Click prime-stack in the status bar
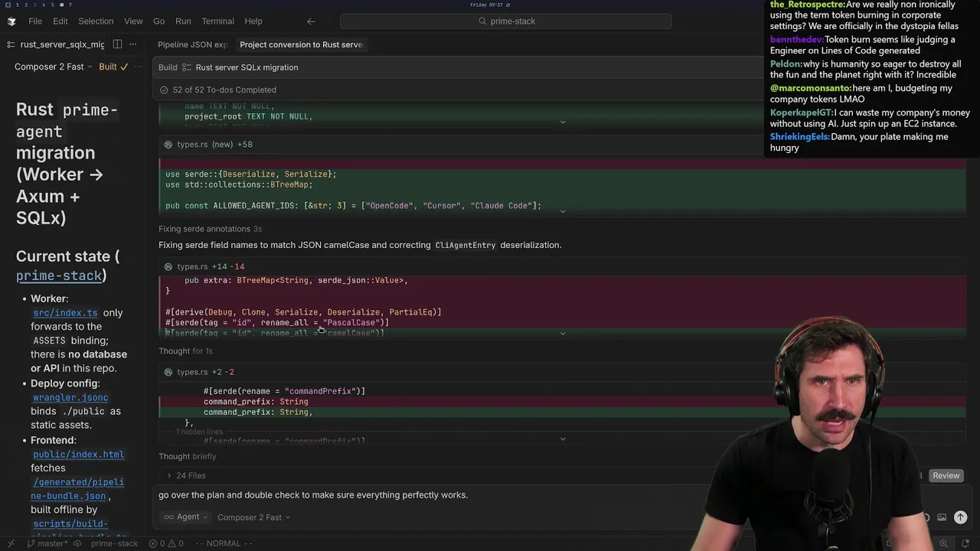 tap(114, 543)
